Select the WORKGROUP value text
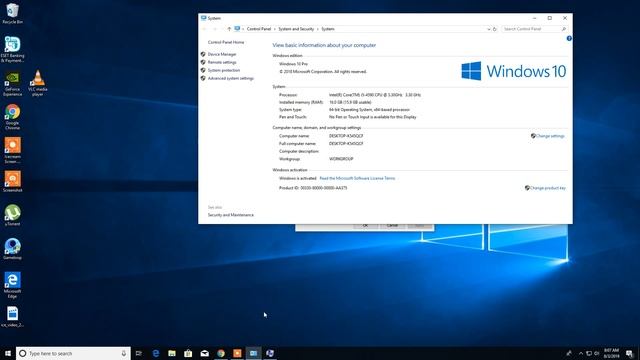The height and width of the screenshot is (360, 640). coord(341,159)
